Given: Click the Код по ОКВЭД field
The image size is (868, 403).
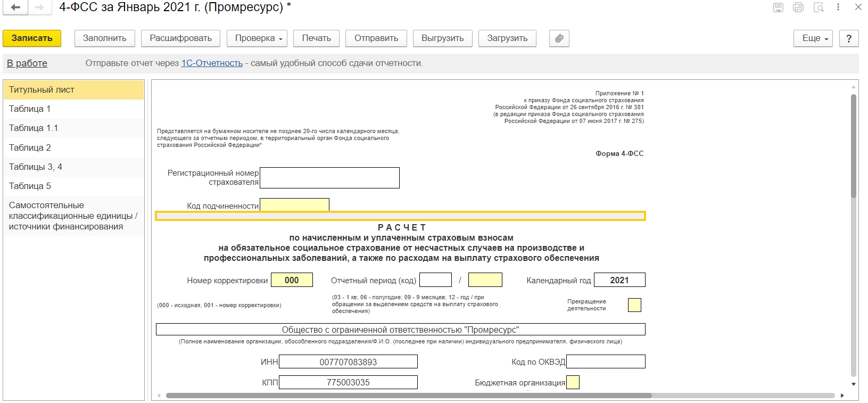Looking at the screenshot, I should tap(606, 362).
